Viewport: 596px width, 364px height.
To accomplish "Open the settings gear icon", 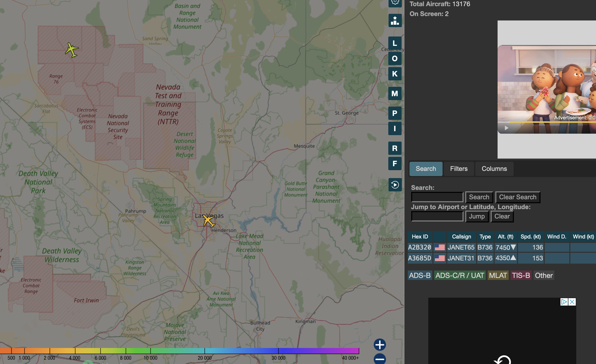I will point(395,2).
